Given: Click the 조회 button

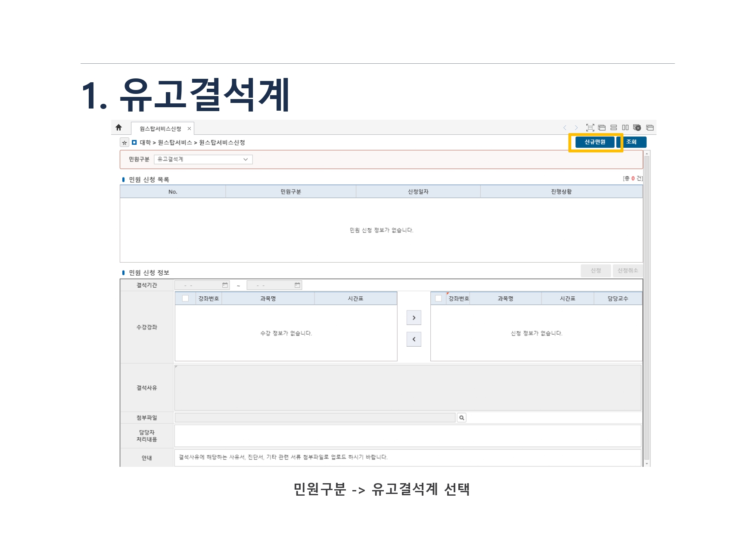Looking at the screenshot, I should [632, 142].
